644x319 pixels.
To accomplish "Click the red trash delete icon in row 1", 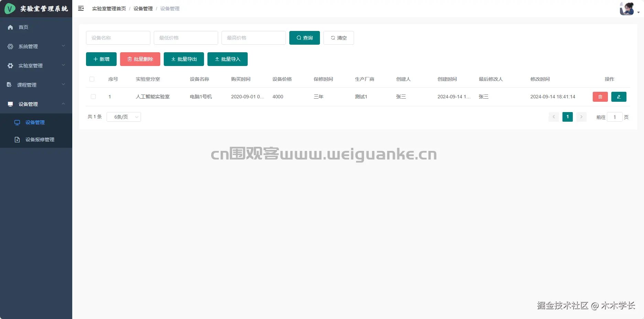I will coord(600,97).
